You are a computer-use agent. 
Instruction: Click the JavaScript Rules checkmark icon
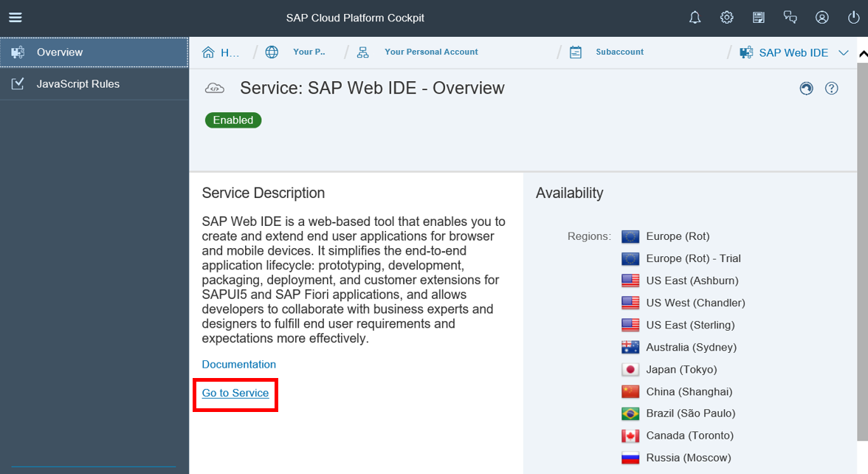click(x=18, y=83)
